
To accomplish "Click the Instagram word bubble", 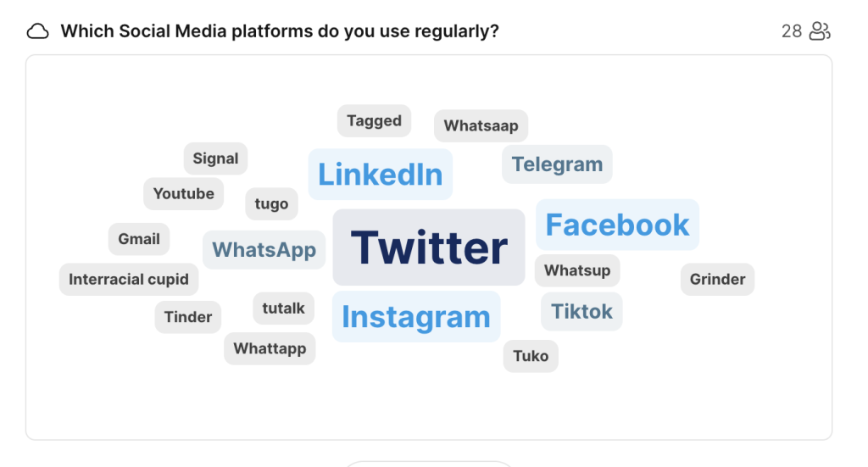I will pyautogui.click(x=416, y=316).
